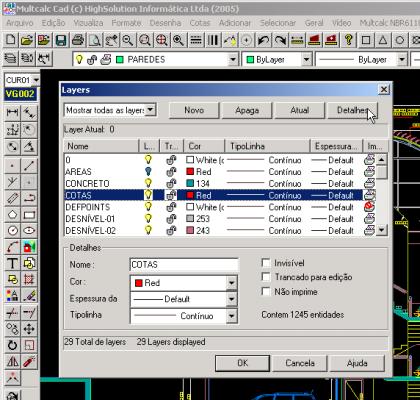Click the Novo button
The height and width of the screenshot is (400, 420).
(194, 110)
